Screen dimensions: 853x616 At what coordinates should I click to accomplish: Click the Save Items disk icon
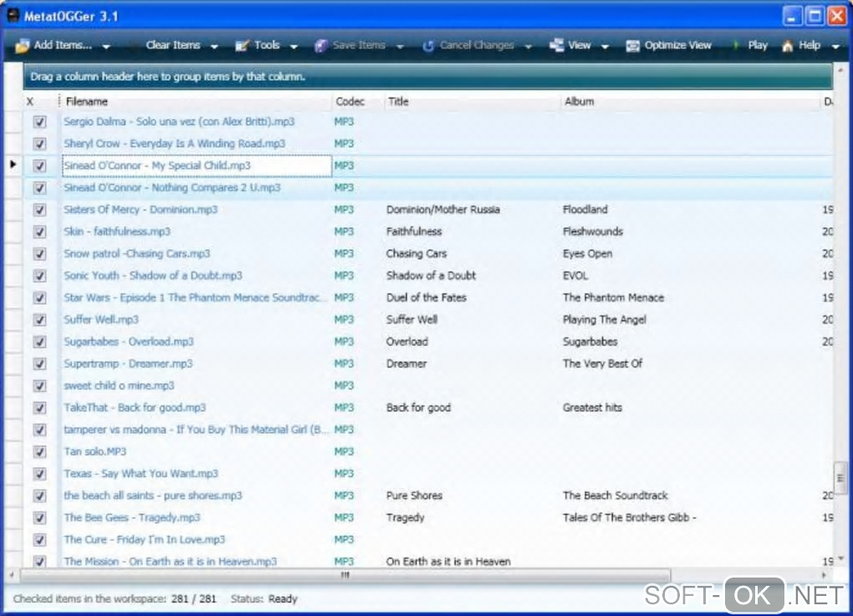point(320,46)
